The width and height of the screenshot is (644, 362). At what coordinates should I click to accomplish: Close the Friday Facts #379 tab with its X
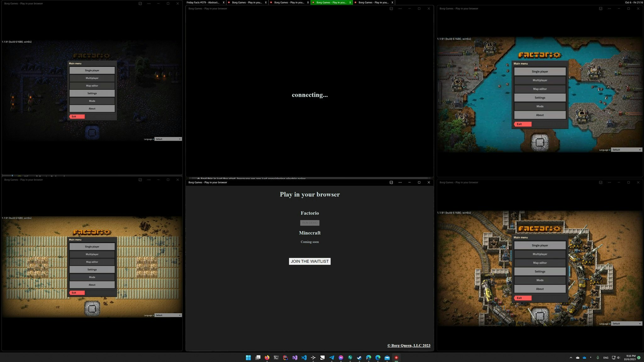point(224,3)
